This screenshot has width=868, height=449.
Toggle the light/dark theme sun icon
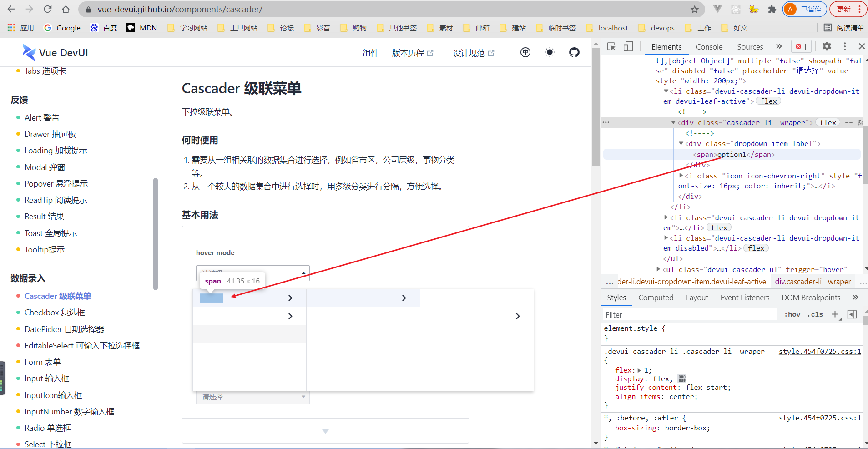point(550,53)
